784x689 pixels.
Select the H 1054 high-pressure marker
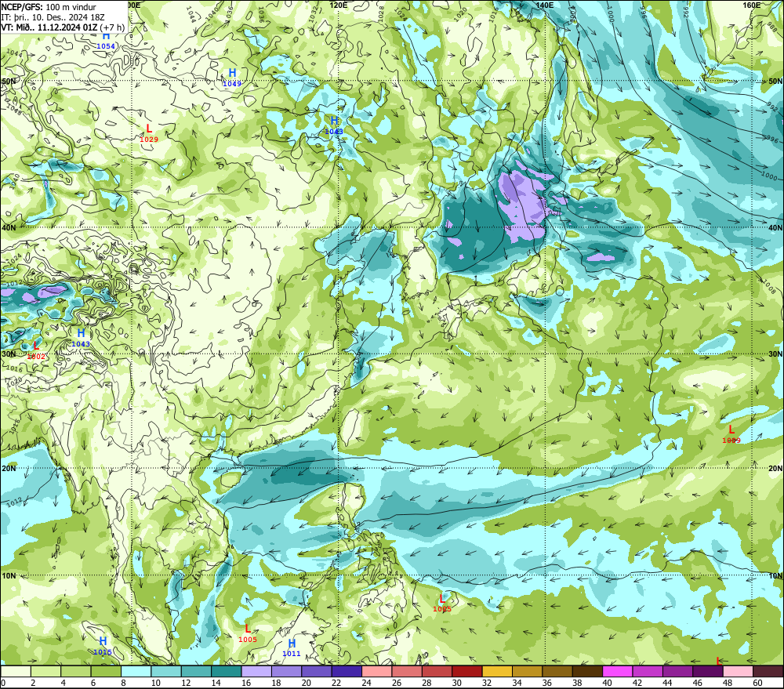tap(106, 41)
